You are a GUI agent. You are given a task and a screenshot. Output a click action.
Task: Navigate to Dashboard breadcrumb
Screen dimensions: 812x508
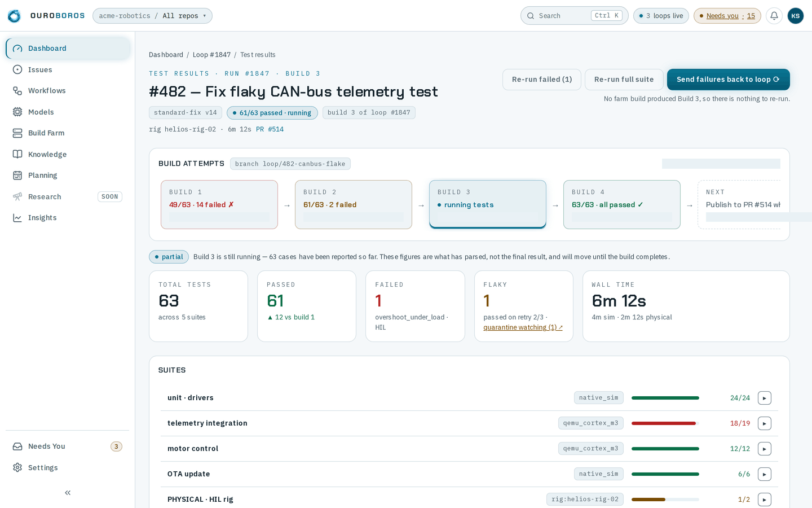[166, 55]
